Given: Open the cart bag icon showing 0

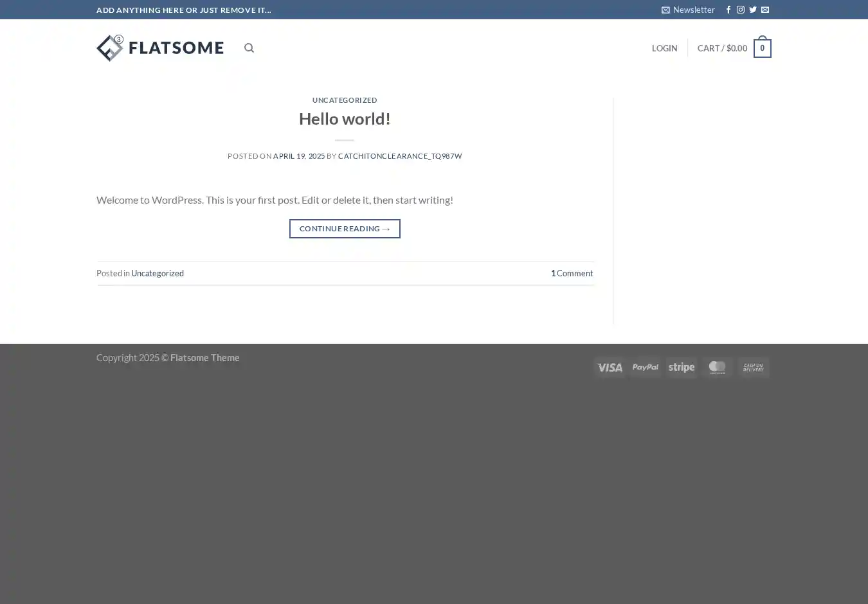Looking at the screenshot, I should (762, 48).
